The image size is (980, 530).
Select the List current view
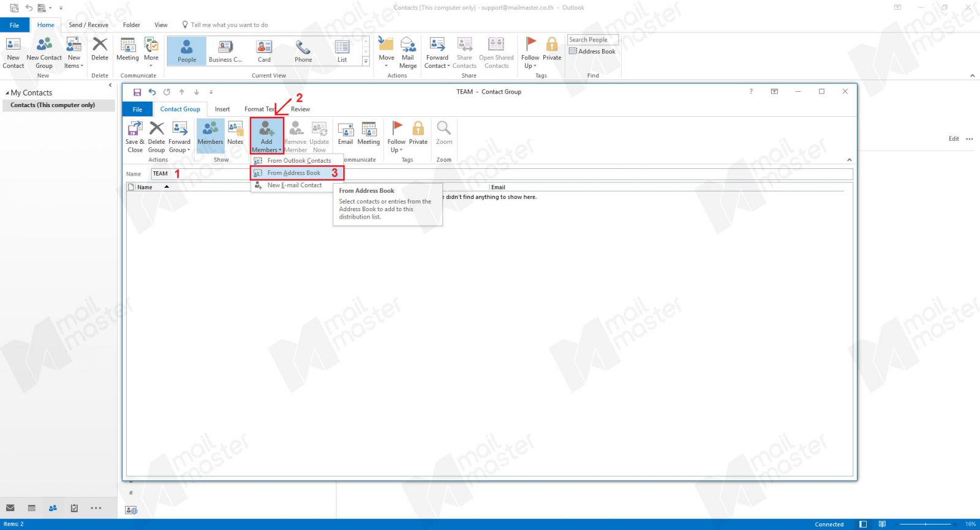pyautogui.click(x=342, y=51)
